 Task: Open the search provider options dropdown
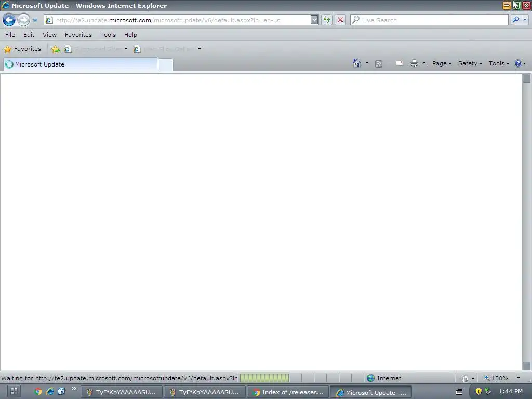525,20
